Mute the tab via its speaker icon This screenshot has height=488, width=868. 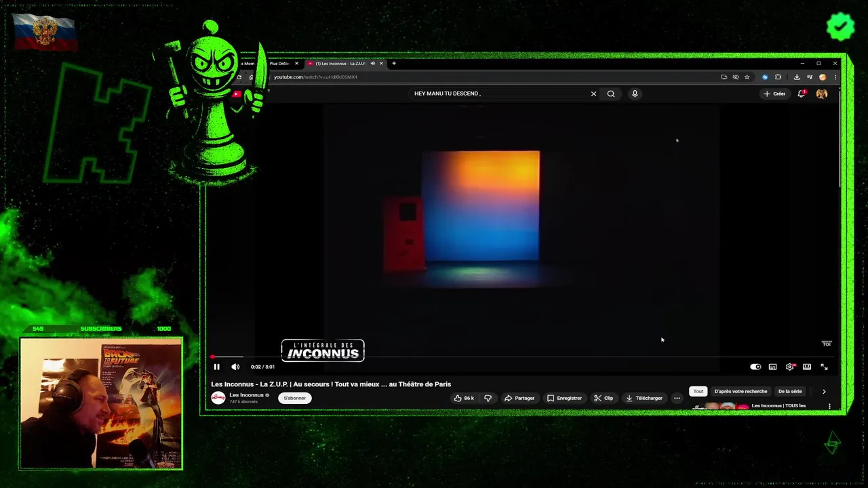click(372, 63)
